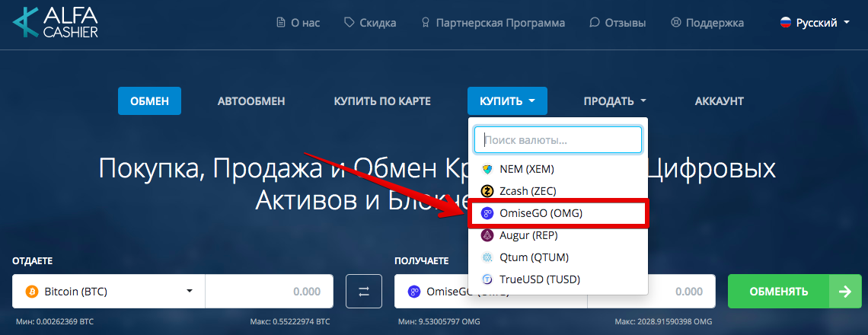
Task: Click the Отдаете amount input field
Action: (x=270, y=292)
